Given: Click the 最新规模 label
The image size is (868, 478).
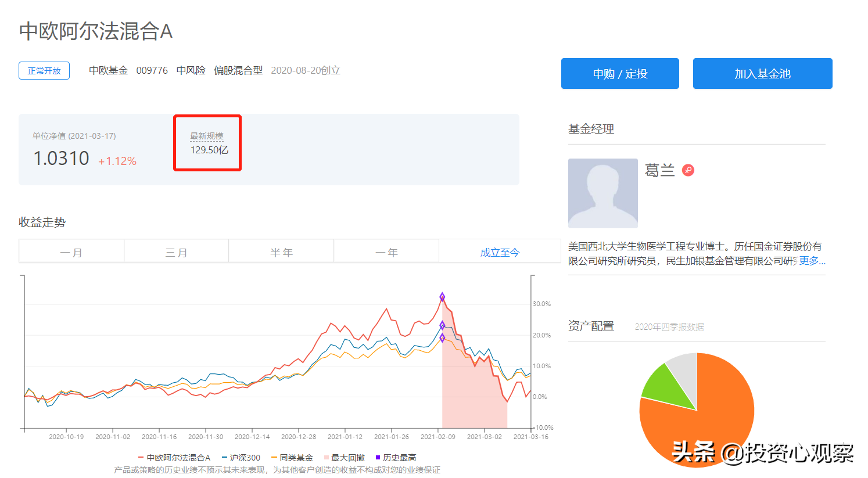Looking at the screenshot, I should pyautogui.click(x=207, y=136).
